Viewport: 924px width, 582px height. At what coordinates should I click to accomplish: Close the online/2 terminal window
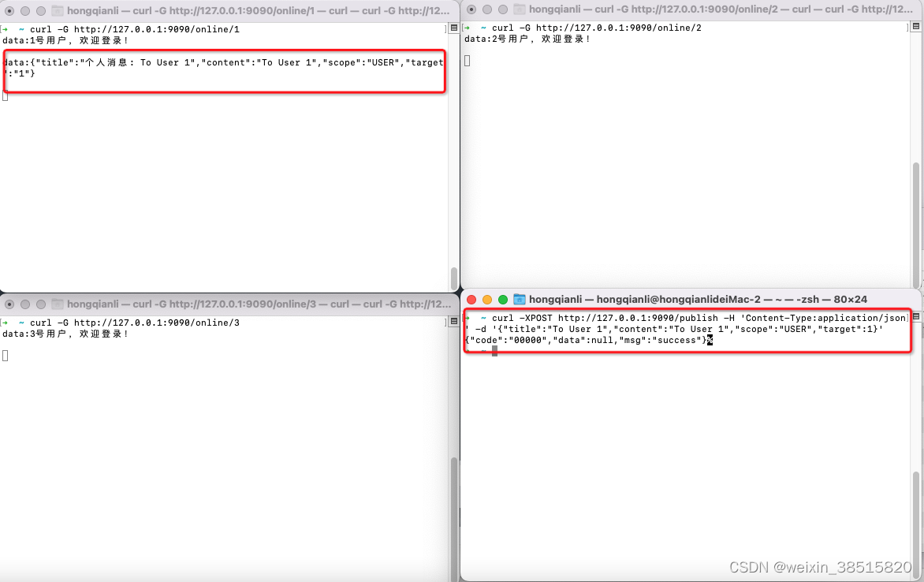tap(471, 9)
